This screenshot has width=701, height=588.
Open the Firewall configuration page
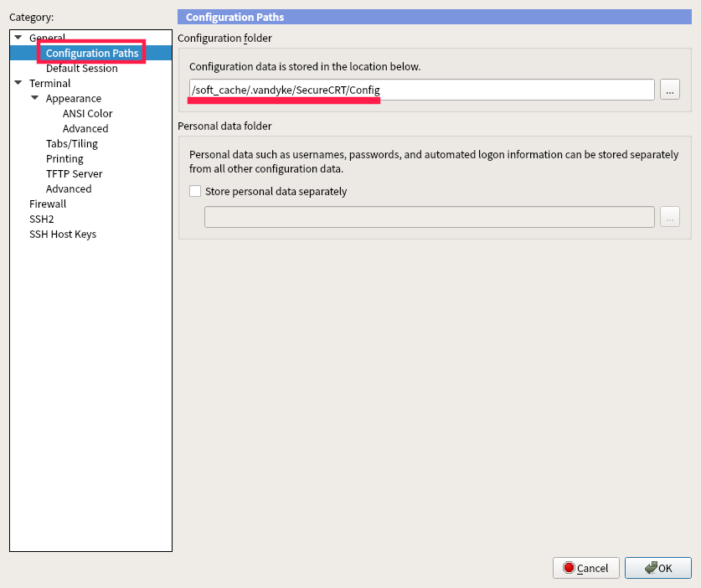(x=47, y=204)
